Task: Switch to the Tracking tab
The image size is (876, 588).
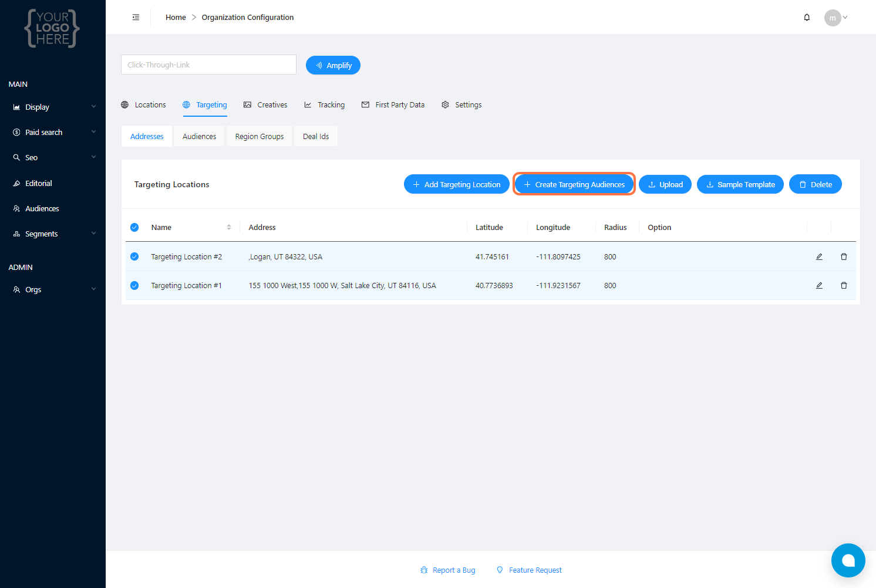Action: click(x=324, y=105)
